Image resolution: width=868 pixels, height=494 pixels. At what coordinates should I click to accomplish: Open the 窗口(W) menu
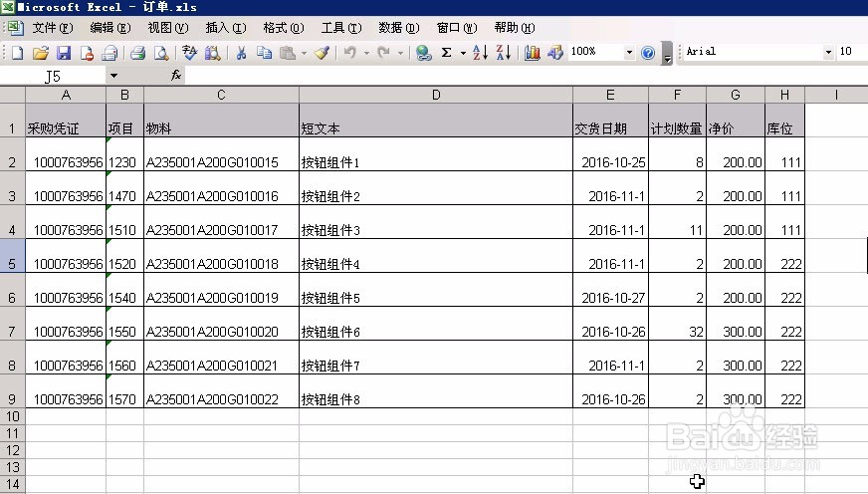[457, 28]
